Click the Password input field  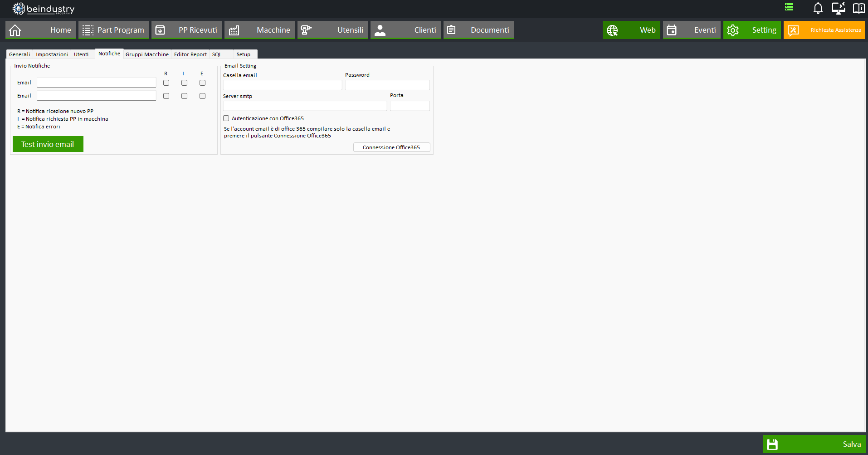pyautogui.click(x=387, y=85)
